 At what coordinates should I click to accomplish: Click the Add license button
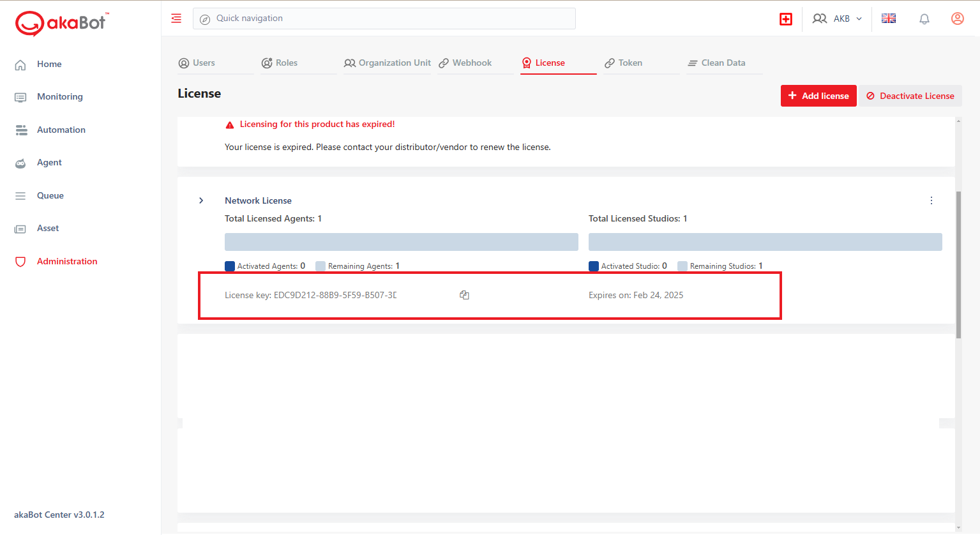pyautogui.click(x=818, y=96)
